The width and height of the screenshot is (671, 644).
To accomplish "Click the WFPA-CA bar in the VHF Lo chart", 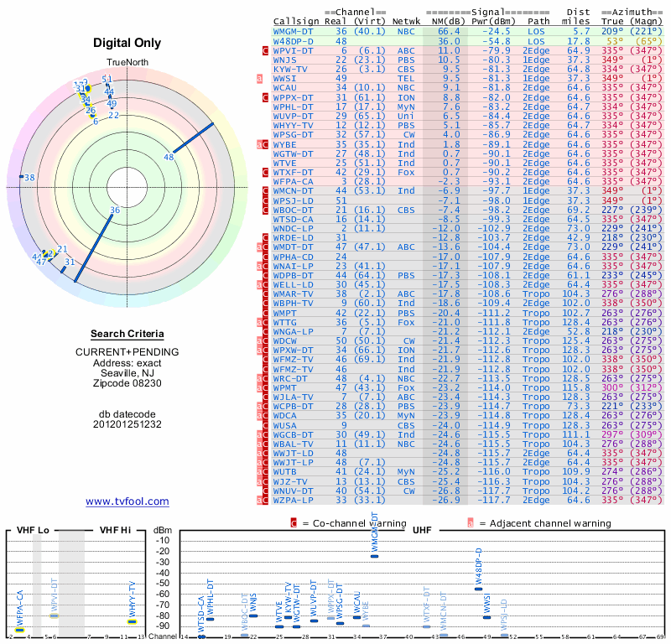I will point(19,630).
